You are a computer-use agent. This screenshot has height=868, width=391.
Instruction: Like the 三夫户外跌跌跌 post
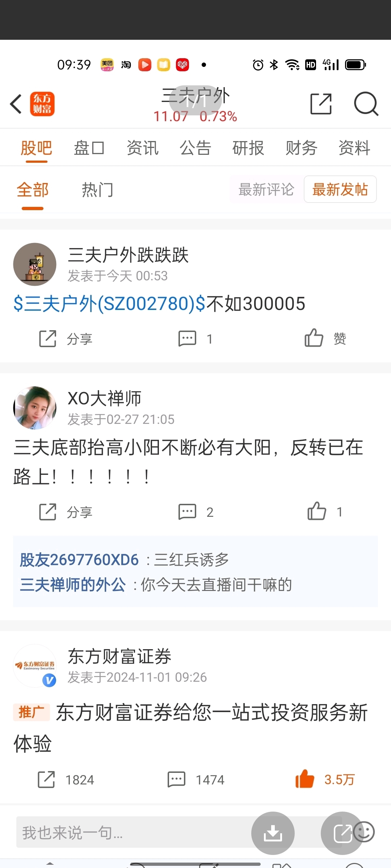[325, 339]
